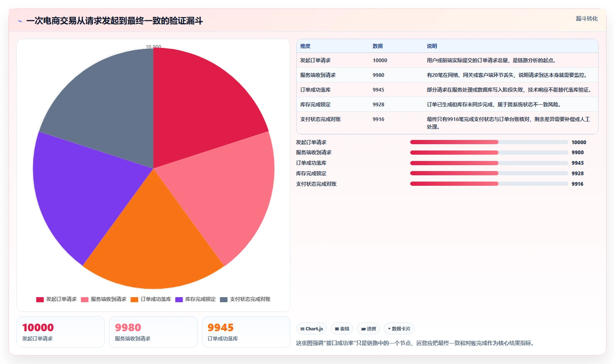Screen dimensions: 615x364
Task: Click the description starting 用户或前端实际提交
Action: [493, 61]
